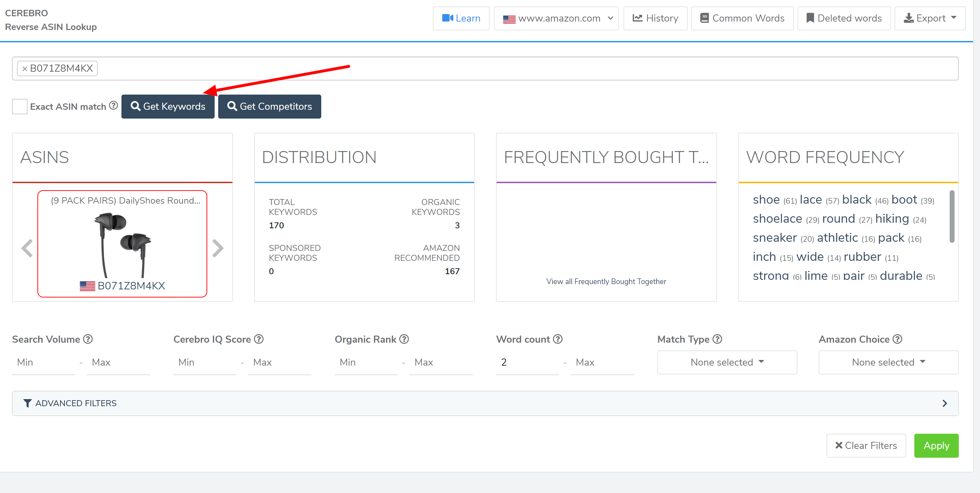The height and width of the screenshot is (493, 980).
Task: Click the Clear Filters button
Action: point(866,445)
